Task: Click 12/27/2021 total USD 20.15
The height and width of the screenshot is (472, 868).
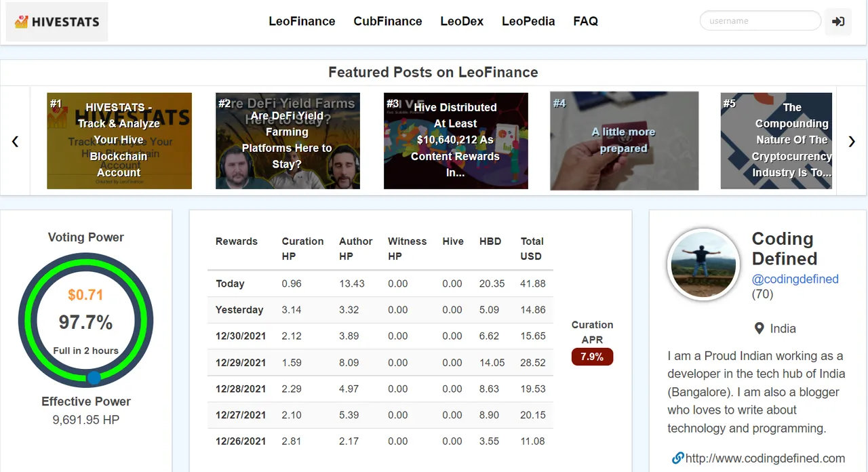Action: [x=533, y=415]
